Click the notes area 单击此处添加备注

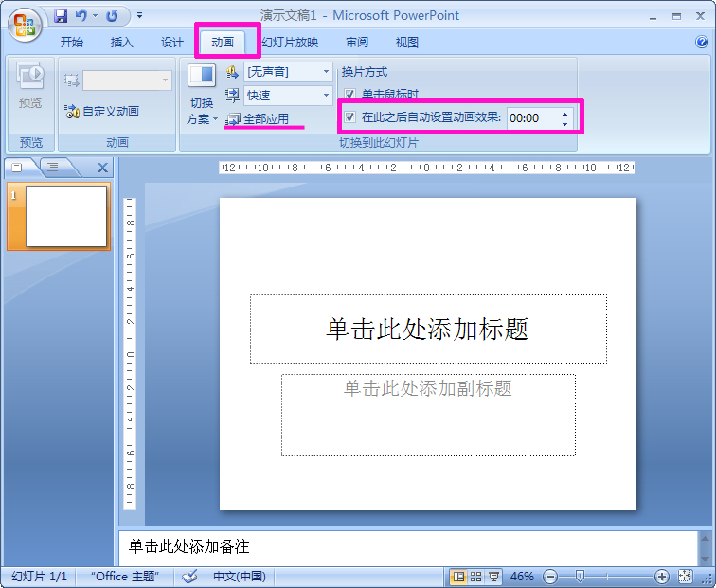408,546
